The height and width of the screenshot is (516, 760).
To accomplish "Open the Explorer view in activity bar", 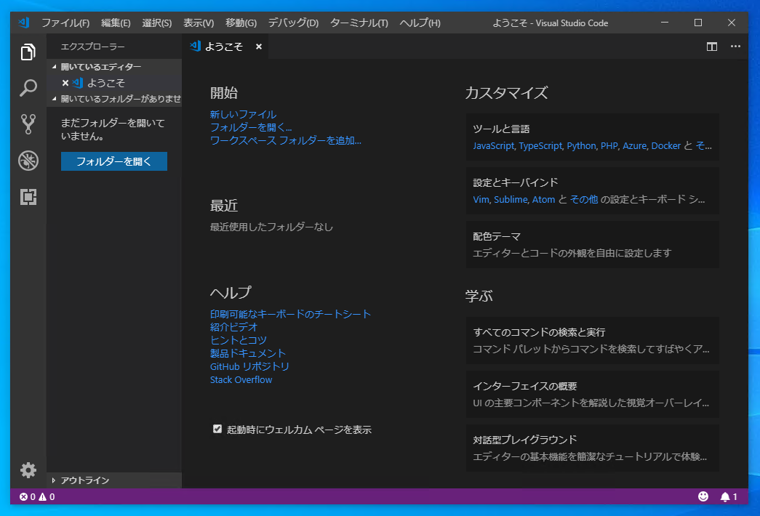I will click(x=28, y=52).
